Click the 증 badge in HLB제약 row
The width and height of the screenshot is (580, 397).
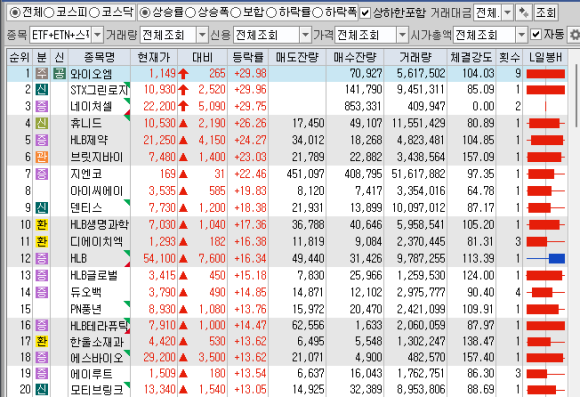click(41, 140)
